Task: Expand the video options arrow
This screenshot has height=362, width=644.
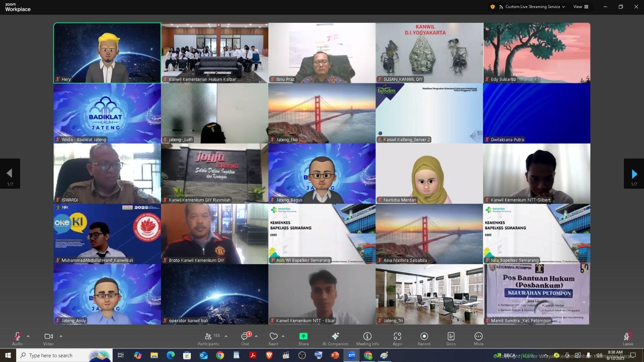Action: pos(61,336)
